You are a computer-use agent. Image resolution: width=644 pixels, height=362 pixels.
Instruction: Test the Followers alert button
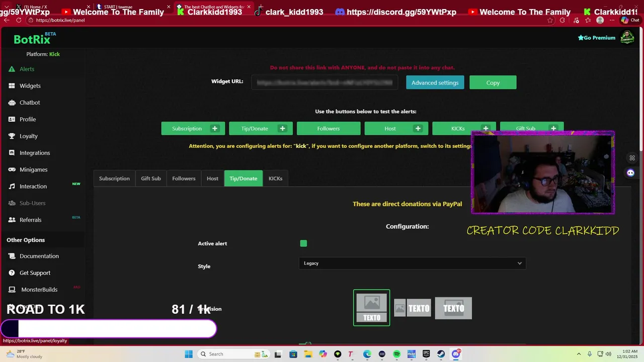[329, 128]
